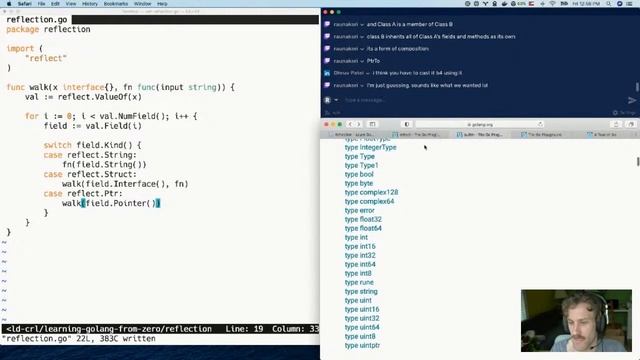
Task: Open the File menu
Action: coord(41,4)
